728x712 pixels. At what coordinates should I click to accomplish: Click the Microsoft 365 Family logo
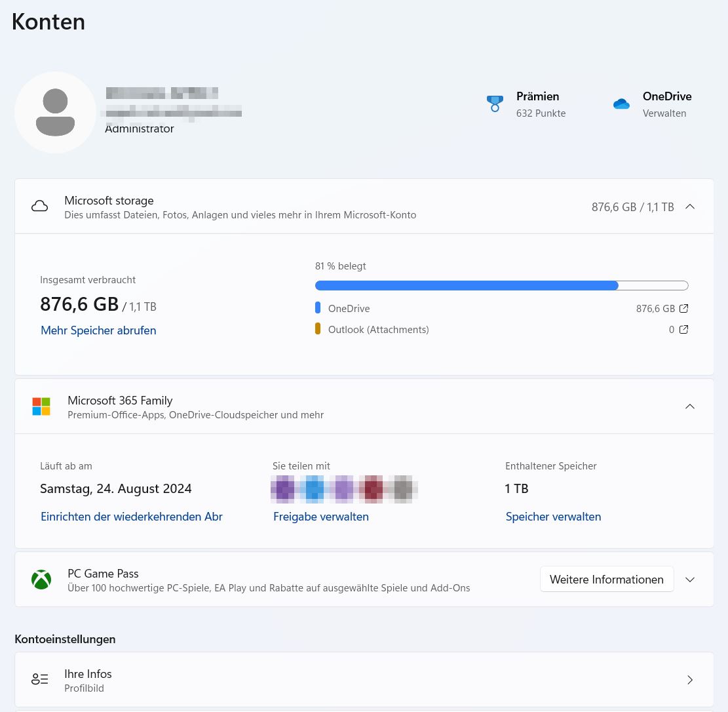pyautogui.click(x=41, y=406)
